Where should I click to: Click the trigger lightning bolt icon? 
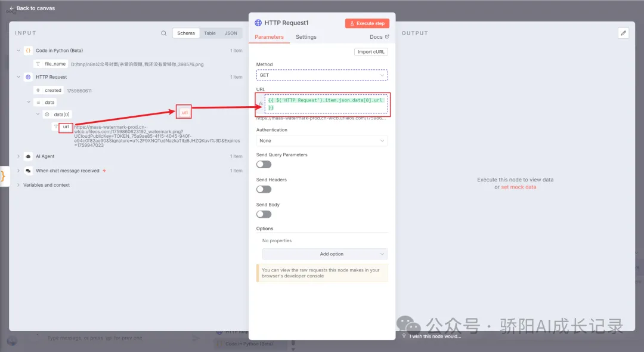pos(104,171)
